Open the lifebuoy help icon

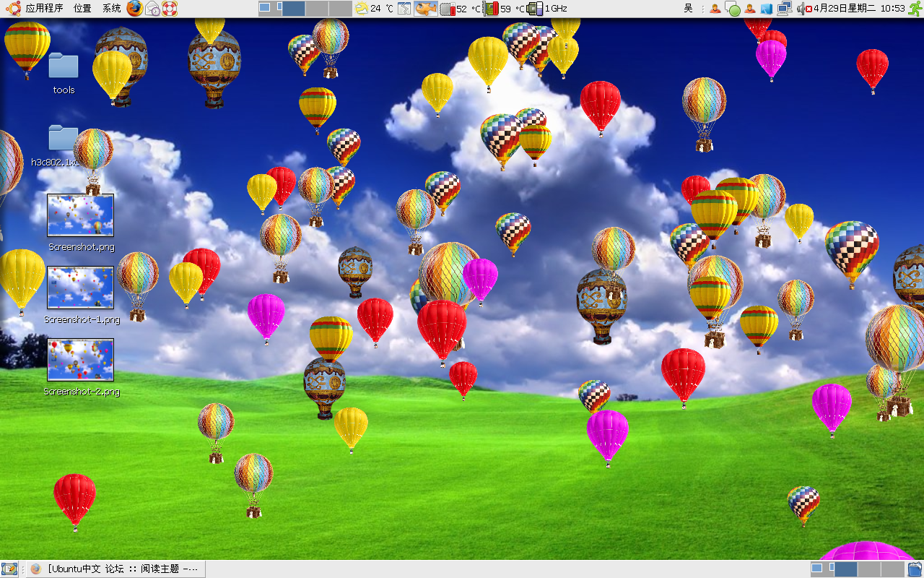point(170,9)
